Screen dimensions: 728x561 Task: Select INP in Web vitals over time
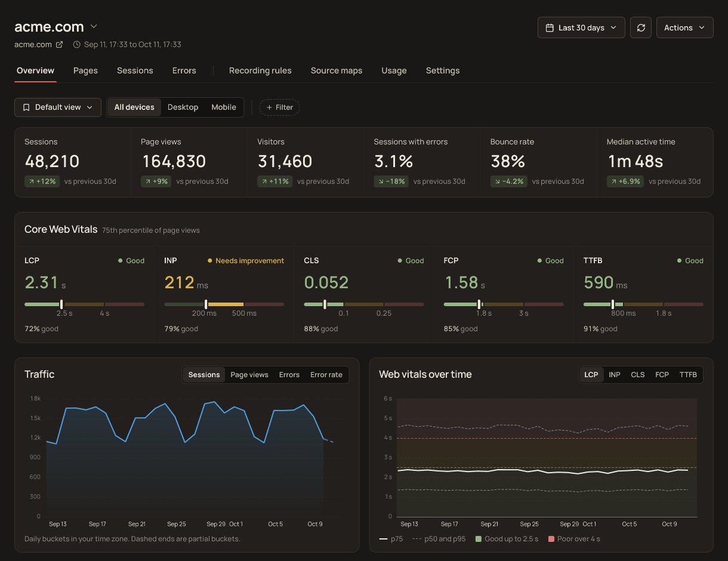(615, 375)
